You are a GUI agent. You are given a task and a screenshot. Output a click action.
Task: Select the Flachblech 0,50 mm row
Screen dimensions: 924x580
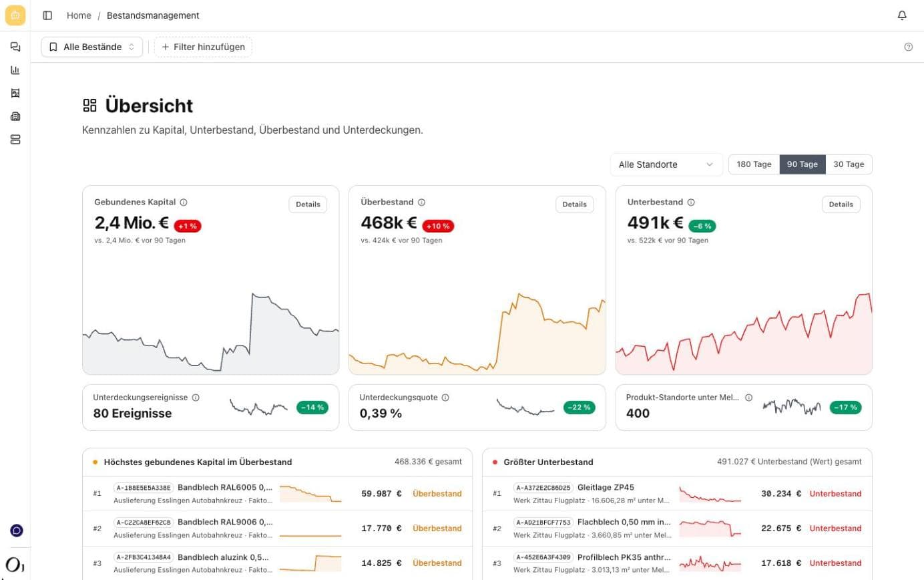click(x=677, y=529)
